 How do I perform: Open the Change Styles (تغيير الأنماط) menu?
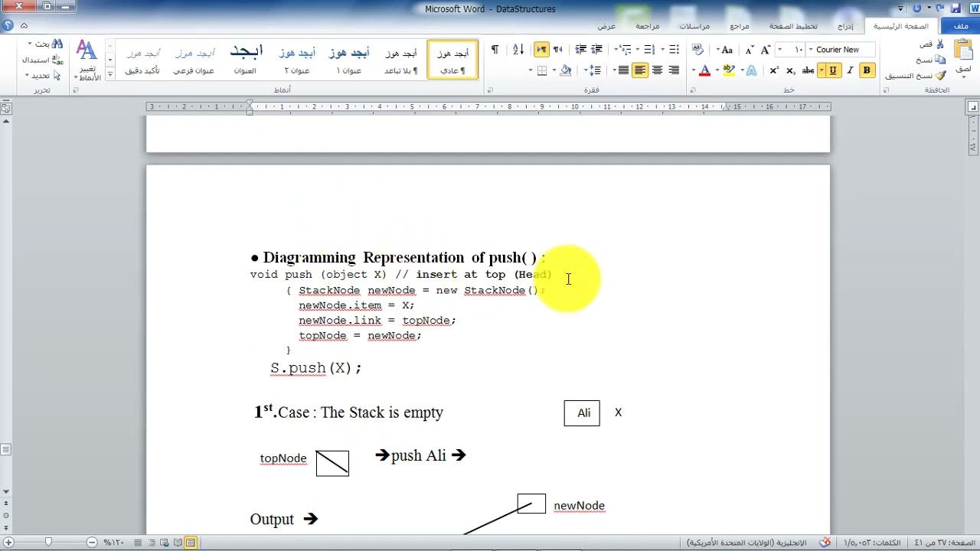[87, 61]
